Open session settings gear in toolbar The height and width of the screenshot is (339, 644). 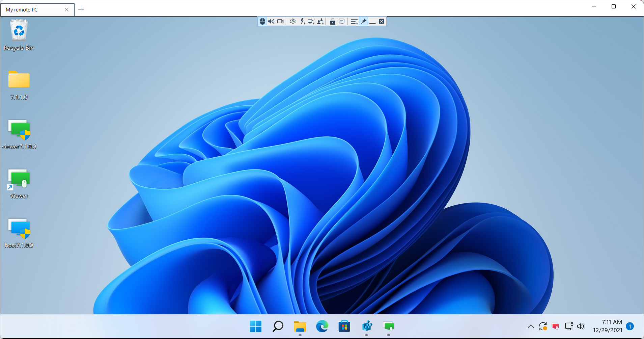[293, 22]
